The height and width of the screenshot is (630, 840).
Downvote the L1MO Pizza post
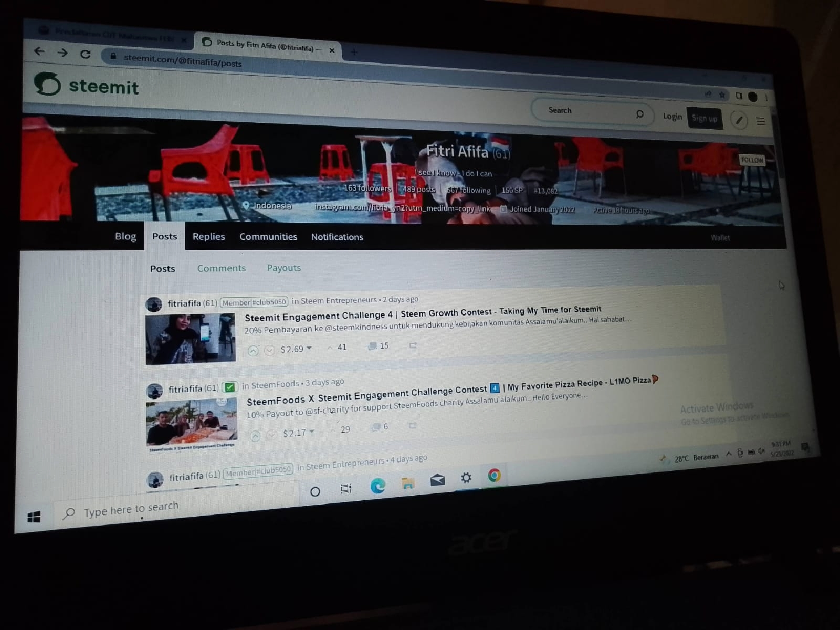271,435
